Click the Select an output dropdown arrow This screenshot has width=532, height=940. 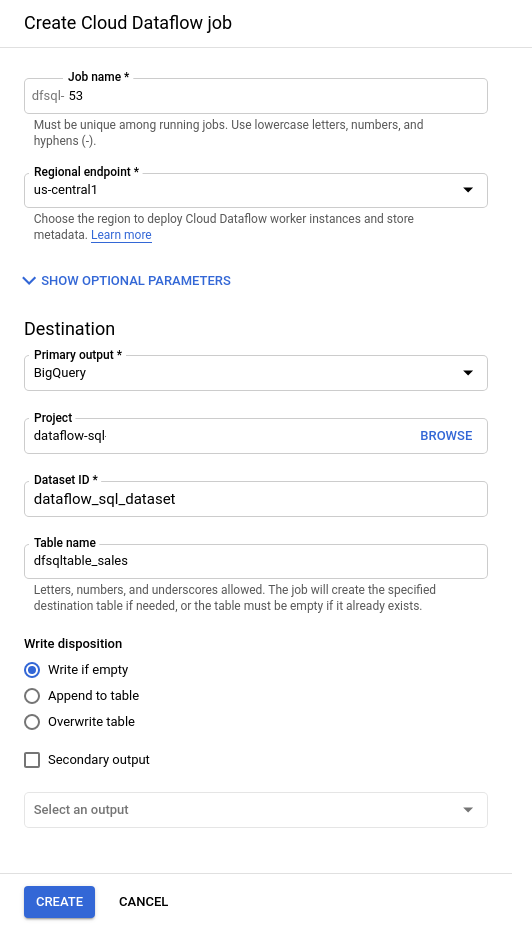[468, 810]
